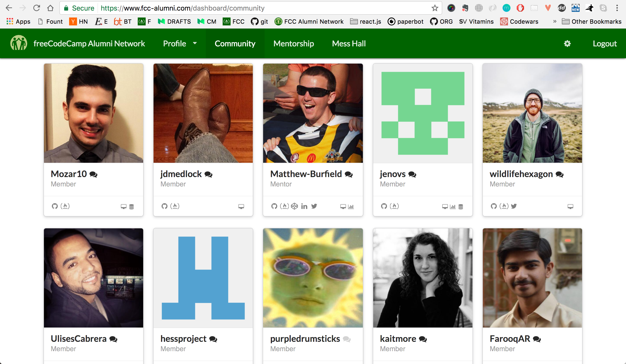
Task: Log out using the Logout link
Action: [x=605, y=44]
